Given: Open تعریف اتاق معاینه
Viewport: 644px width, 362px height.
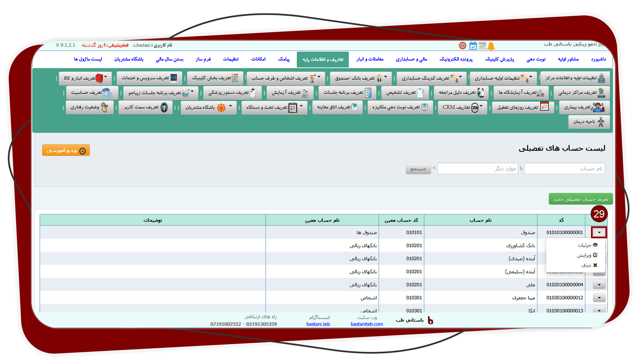Looking at the screenshot, I should 337,107.
